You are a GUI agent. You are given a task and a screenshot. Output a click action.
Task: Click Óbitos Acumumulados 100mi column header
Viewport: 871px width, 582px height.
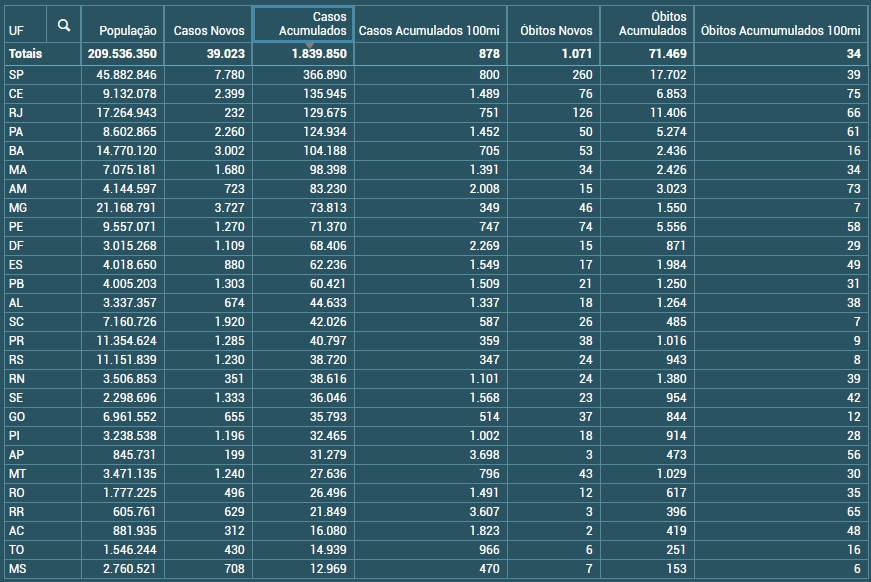[781, 31]
